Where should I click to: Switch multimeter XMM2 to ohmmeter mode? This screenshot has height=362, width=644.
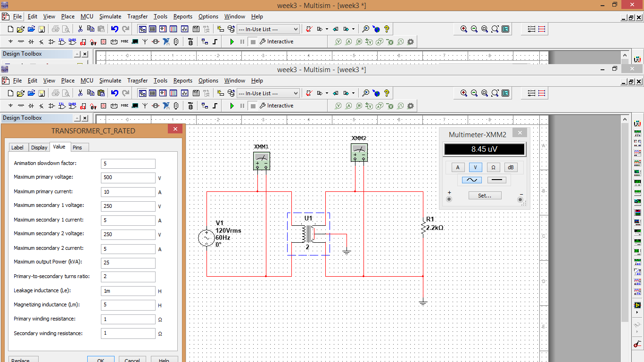(x=493, y=167)
